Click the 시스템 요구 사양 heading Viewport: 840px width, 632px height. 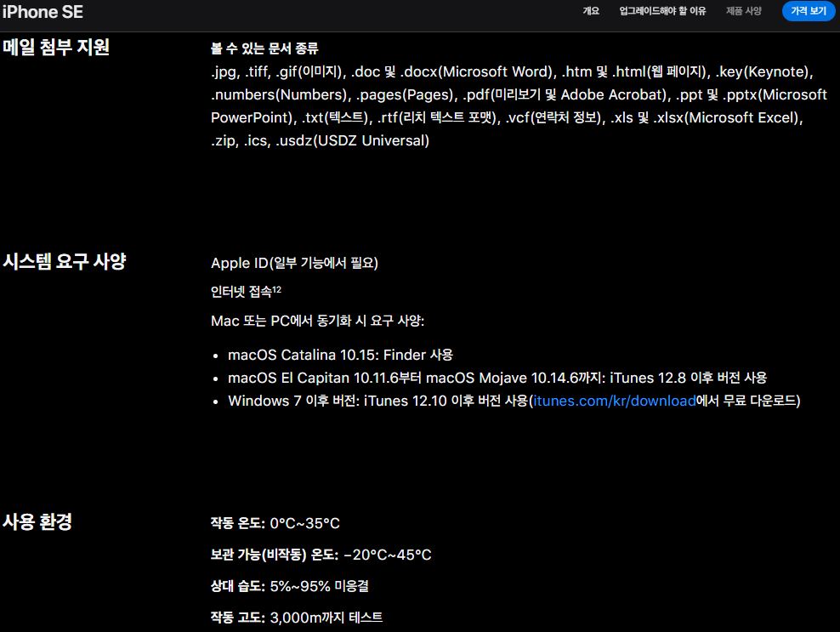pos(64,262)
